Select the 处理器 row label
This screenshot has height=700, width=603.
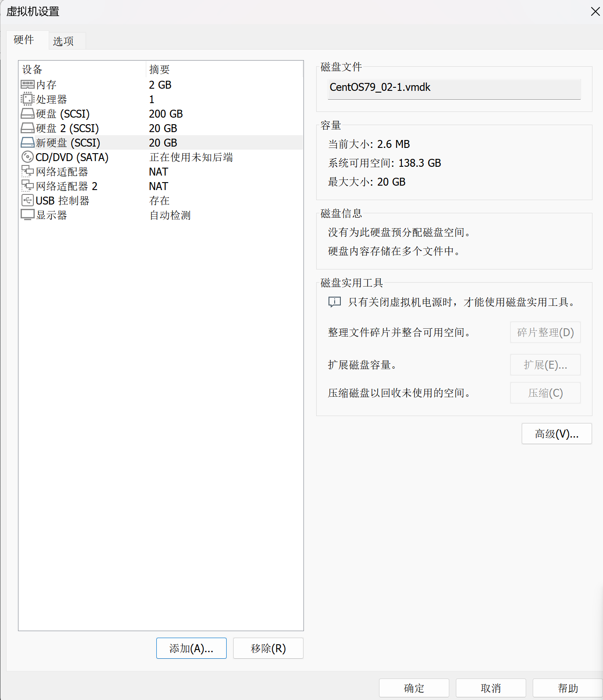(x=51, y=99)
